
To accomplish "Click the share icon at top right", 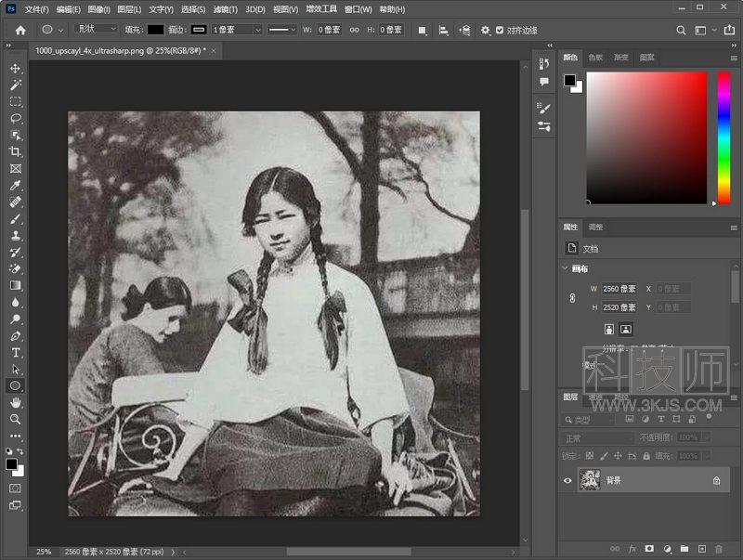I will (729, 30).
